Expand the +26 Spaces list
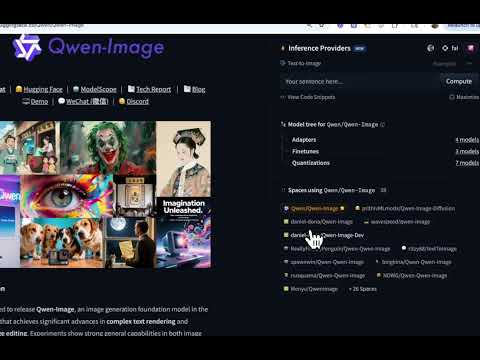The width and height of the screenshot is (480, 360). click(x=363, y=289)
